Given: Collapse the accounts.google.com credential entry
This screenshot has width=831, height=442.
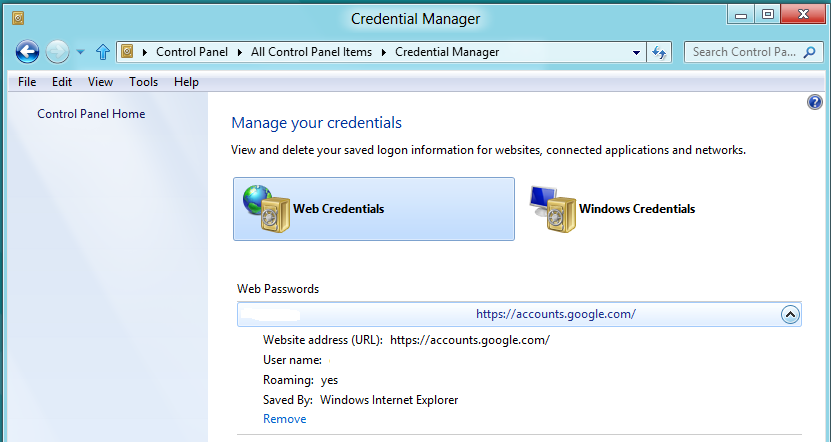Looking at the screenshot, I should [x=790, y=314].
